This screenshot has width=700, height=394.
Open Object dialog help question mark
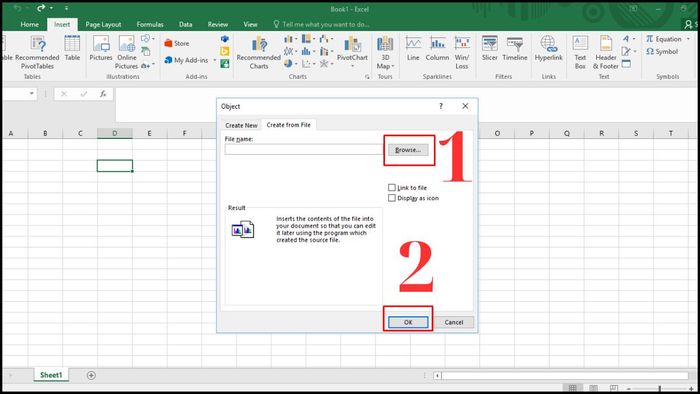tap(441, 106)
